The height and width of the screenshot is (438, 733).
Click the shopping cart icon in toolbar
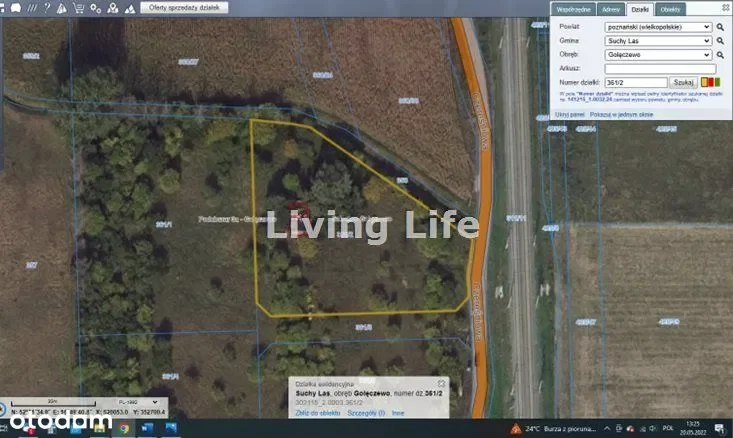tap(77, 7)
